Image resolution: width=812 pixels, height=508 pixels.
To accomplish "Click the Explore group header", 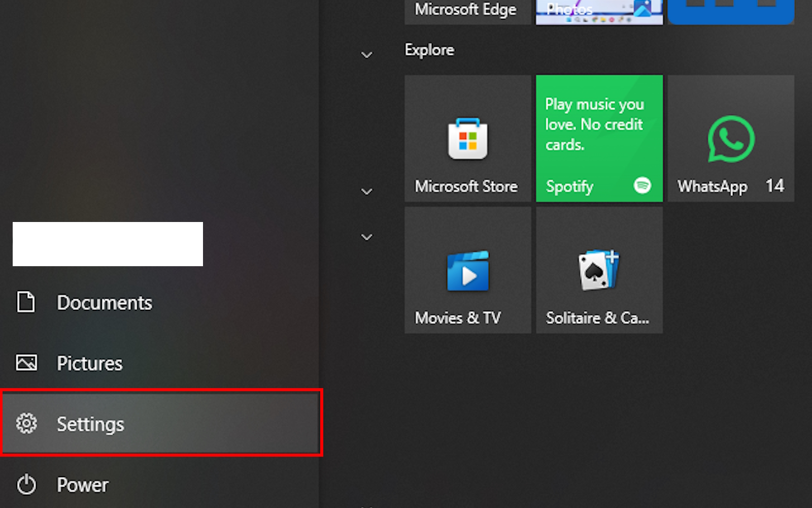I will point(429,50).
